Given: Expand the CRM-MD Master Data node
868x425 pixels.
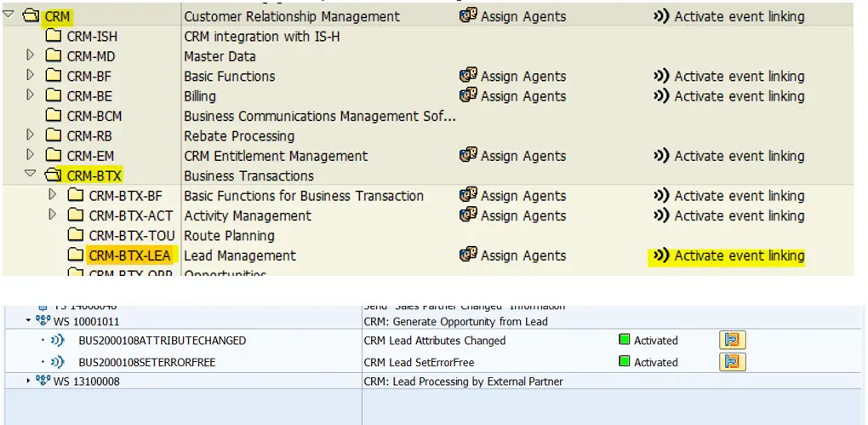Looking at the screenshot, I should click(31, 56).
